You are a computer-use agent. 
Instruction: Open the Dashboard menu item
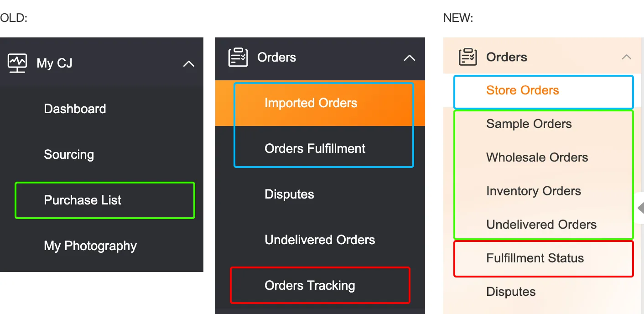[x=75, y=109]
